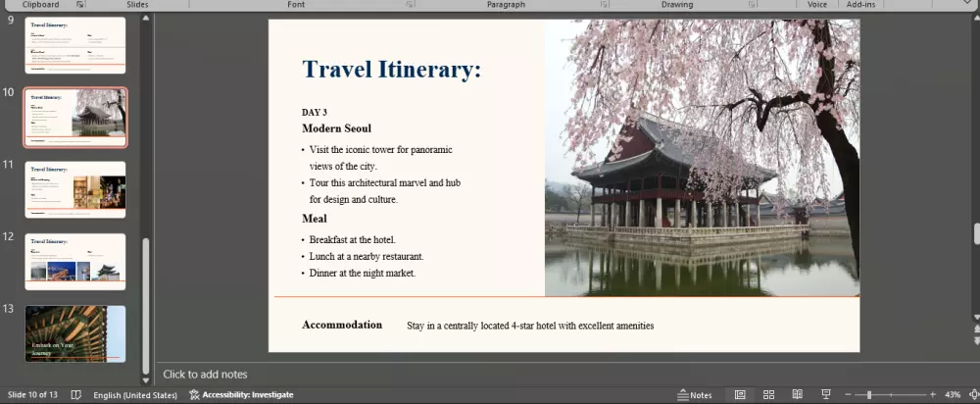Select the cherry blossom pavilion picture

(x=702, y=158)
